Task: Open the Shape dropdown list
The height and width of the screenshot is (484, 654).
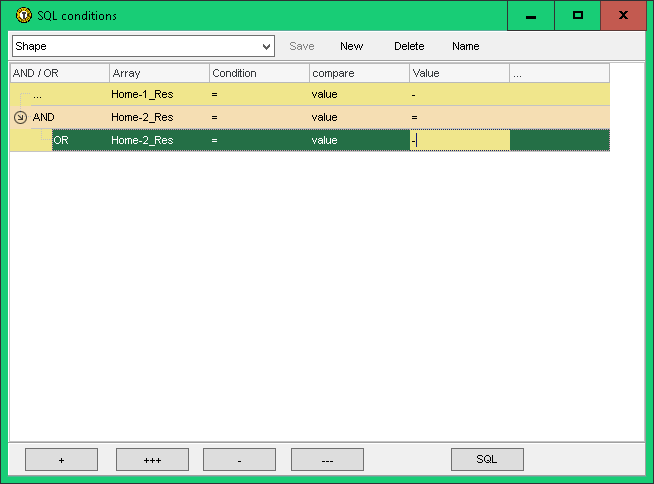Action: 266,47
